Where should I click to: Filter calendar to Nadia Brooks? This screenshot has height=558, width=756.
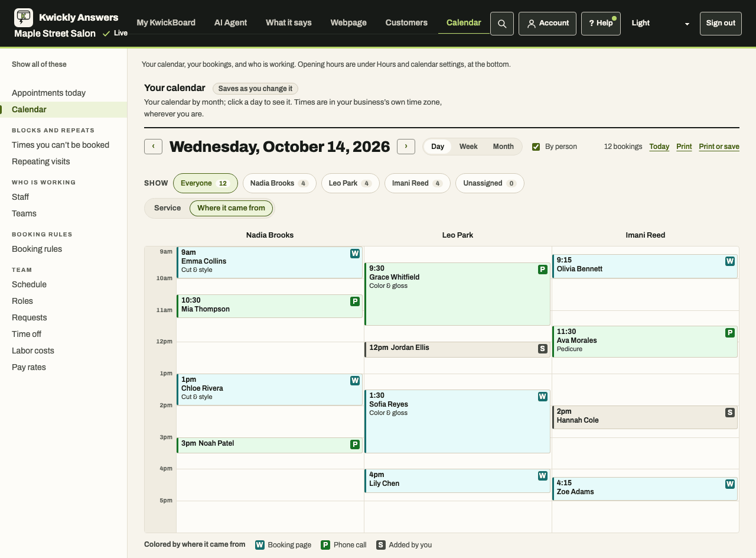click(279, 183)
